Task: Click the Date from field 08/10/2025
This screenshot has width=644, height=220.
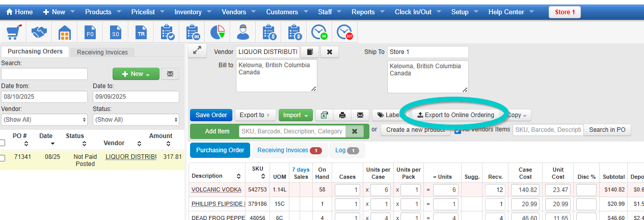Action: [44, 97]
